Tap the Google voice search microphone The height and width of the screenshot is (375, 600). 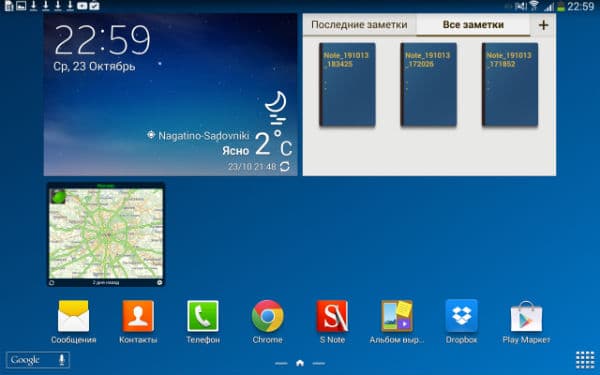point(62,359)
